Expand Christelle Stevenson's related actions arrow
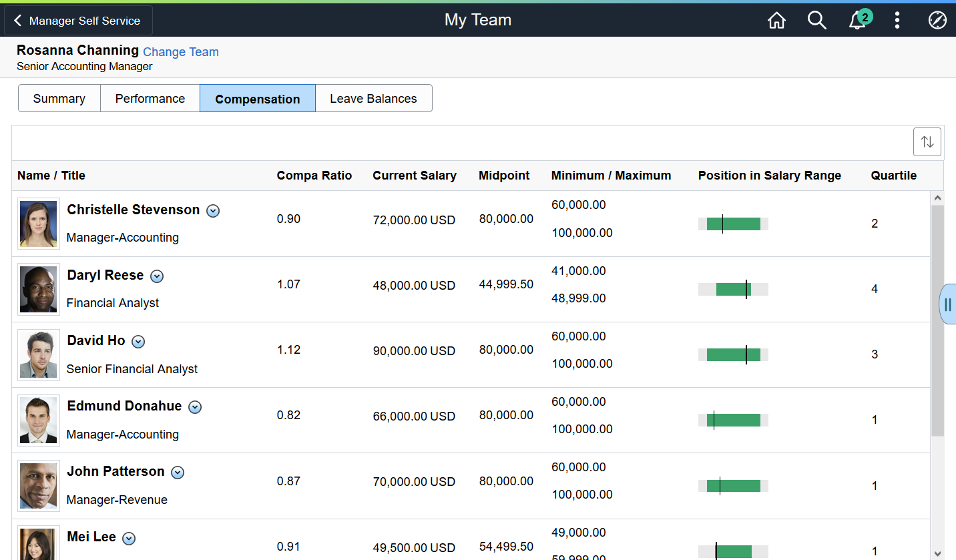 click(x=213, y=211)
